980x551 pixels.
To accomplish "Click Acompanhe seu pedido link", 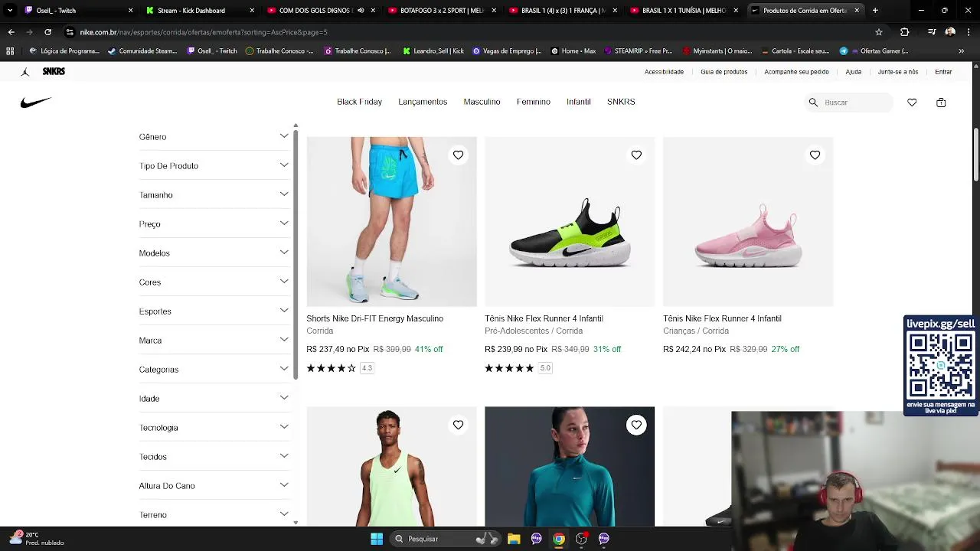I will point(796,72).
